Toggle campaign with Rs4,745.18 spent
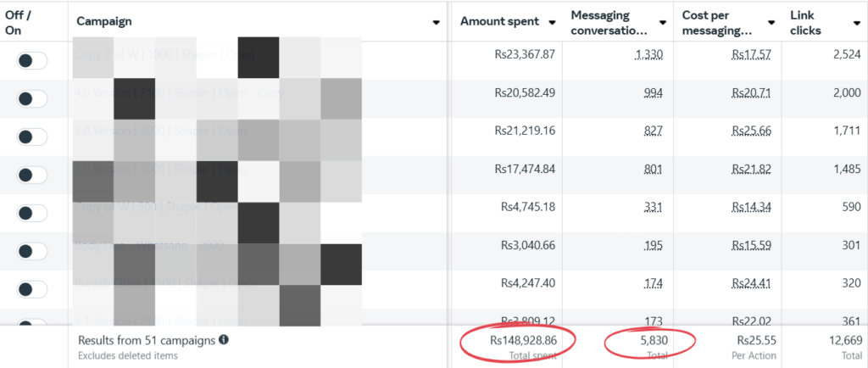The height and width of the screenshot is (368, 868). [x=32, y=213]
